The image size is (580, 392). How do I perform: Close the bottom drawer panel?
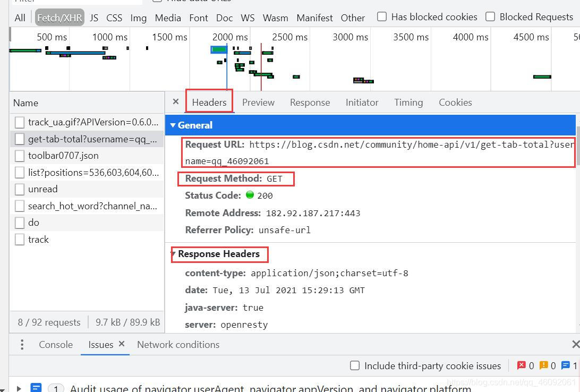click(576, 344)
